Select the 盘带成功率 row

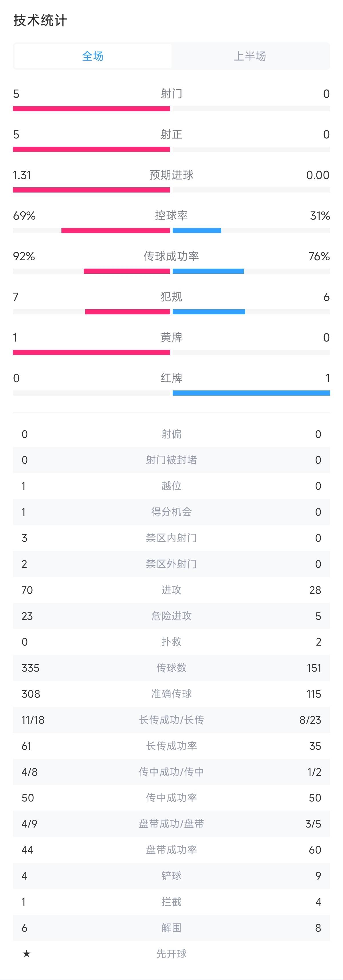pyautogui.click(x=171, y=850)
